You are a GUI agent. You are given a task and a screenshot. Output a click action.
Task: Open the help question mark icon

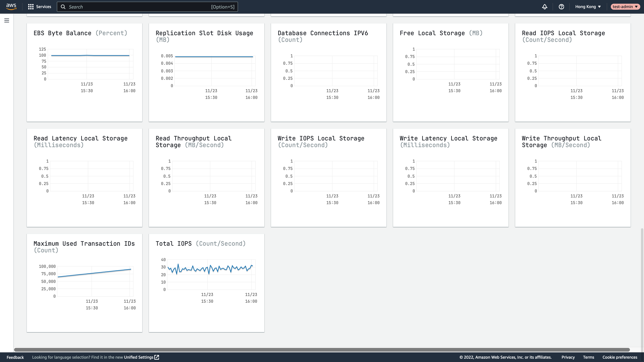click(561, 7)
